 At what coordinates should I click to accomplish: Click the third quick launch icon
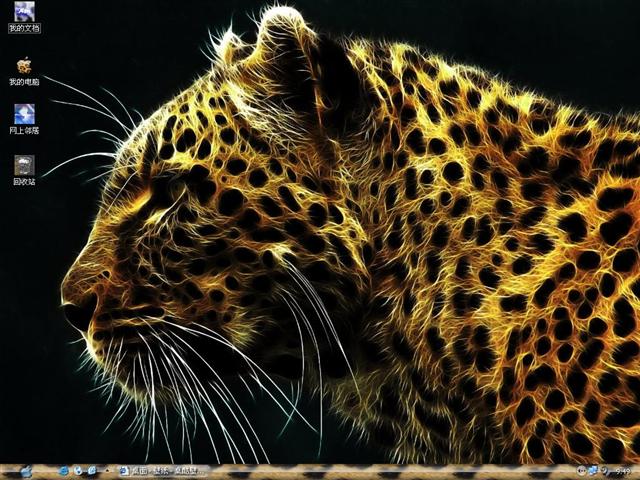pyautogui.click(x=92, y=471)
